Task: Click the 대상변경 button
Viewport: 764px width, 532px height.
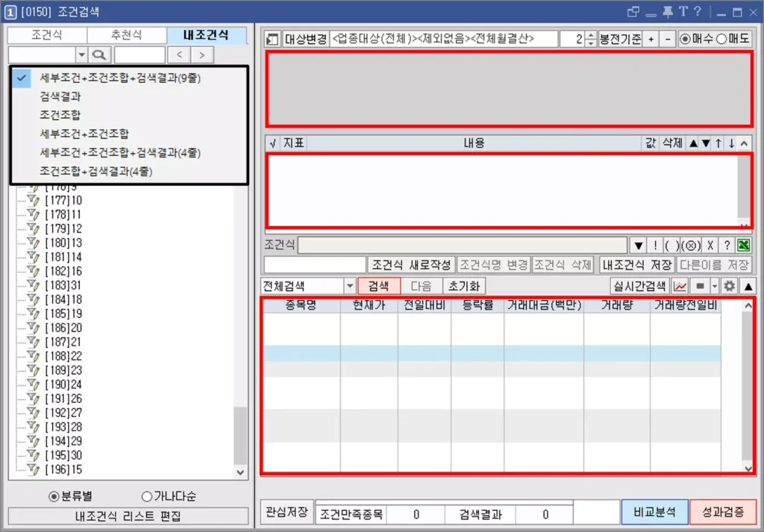Action: 305,39
